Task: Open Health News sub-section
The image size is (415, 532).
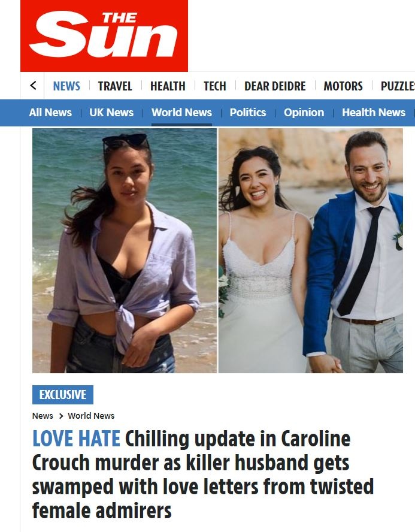Action: coord(374,112)
